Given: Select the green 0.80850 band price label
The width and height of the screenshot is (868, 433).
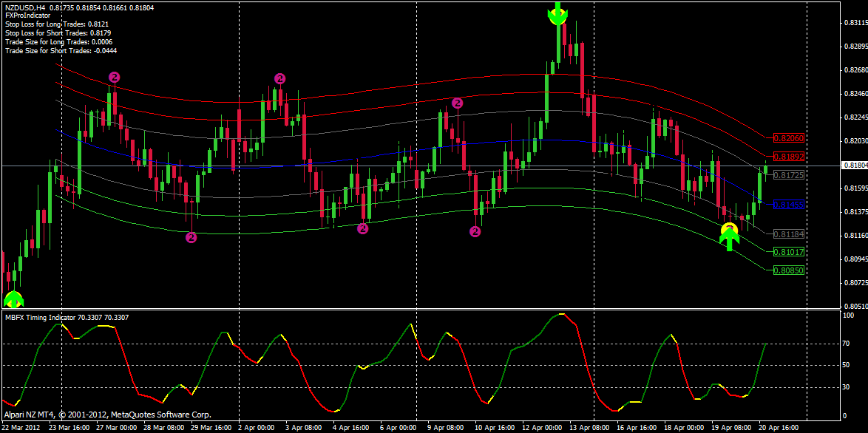Looking at the screenshot, I should (x=788, y=270).
